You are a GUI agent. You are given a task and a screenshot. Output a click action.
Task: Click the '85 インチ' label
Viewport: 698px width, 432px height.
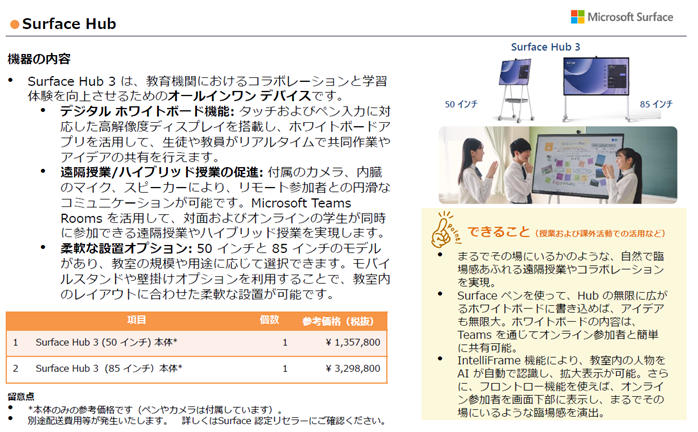[x=656, y=104]
